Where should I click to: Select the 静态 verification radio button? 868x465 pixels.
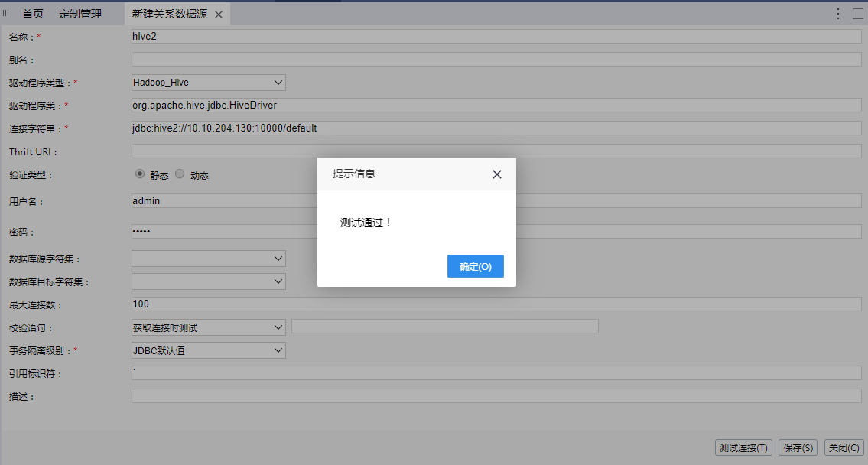tap(139, 174)
